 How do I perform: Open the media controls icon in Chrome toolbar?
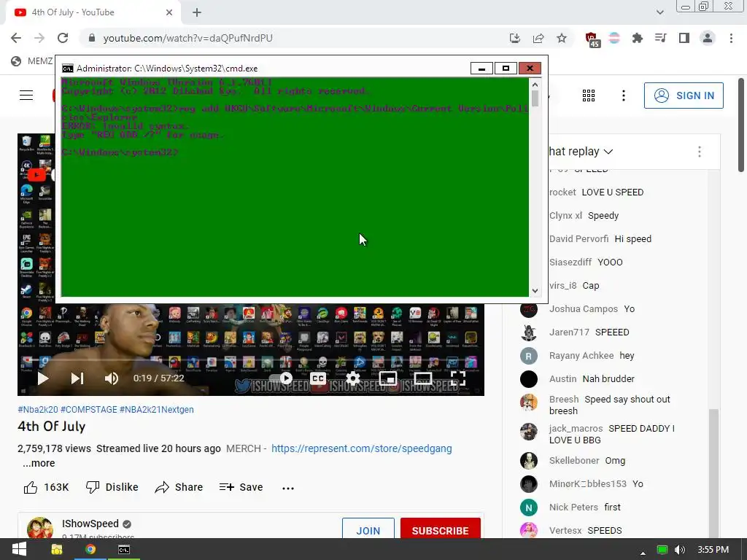pos(660,38)
